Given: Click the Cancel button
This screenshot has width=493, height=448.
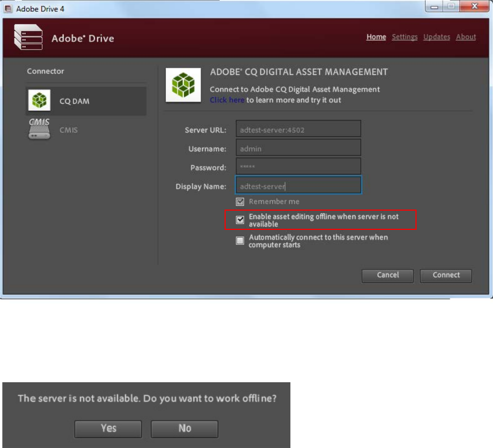Looking at the screenshot, I should (x=388, y=275).
